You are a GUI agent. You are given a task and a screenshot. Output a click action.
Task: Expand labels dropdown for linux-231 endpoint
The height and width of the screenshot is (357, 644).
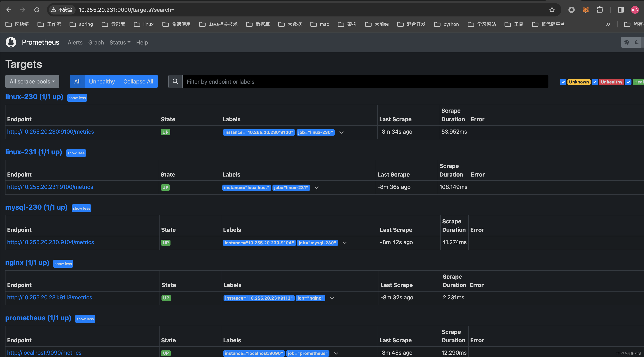coord(317,188)
